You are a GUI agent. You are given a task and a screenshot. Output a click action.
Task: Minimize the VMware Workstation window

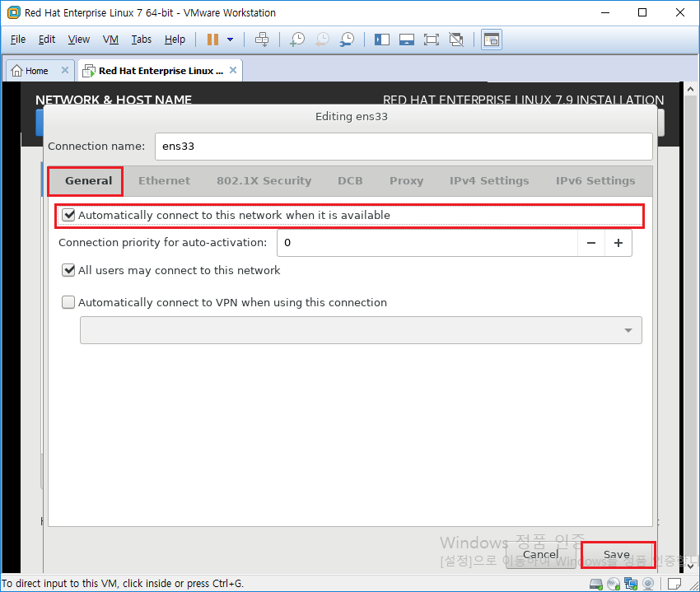pyautogui.click(x=605, y=12)
